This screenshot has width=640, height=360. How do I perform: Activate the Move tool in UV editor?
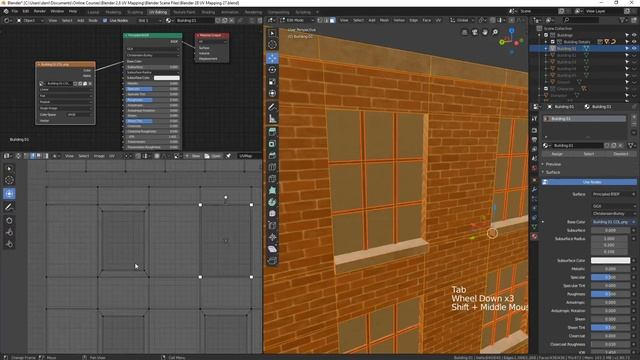click(x=9, y=194)
